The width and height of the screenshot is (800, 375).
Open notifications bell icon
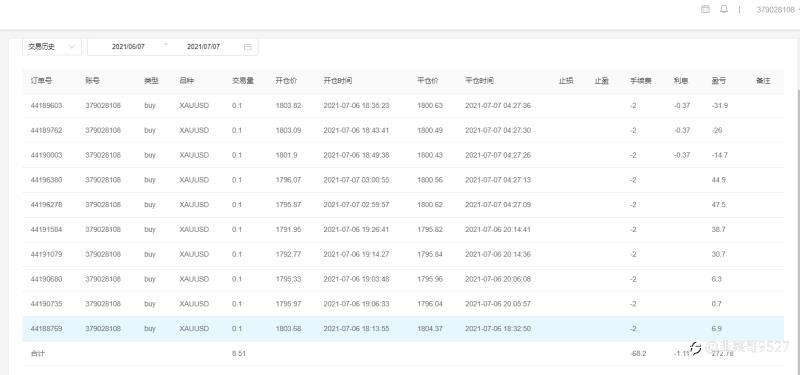coord(723,9)
